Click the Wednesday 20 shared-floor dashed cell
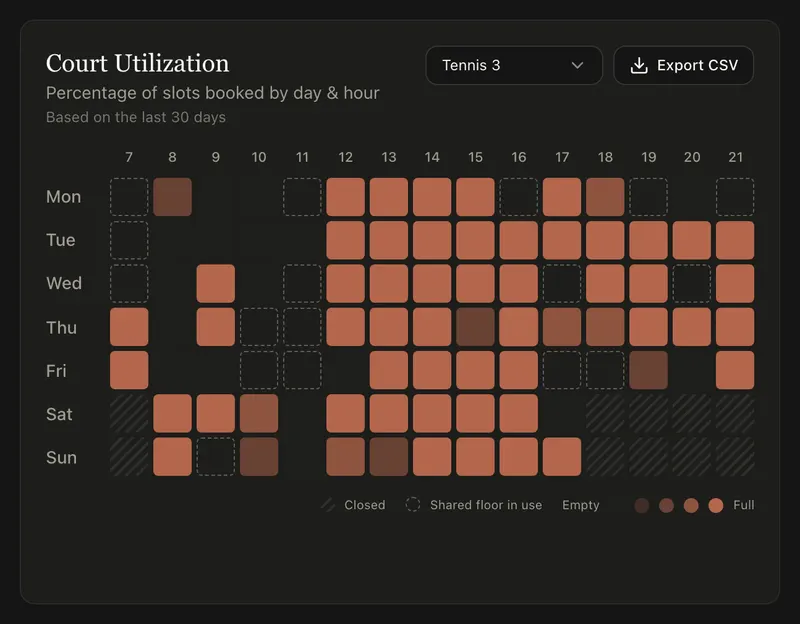This screenshot has height=624, width=800. pyautogui.click(x=692, y=284)
